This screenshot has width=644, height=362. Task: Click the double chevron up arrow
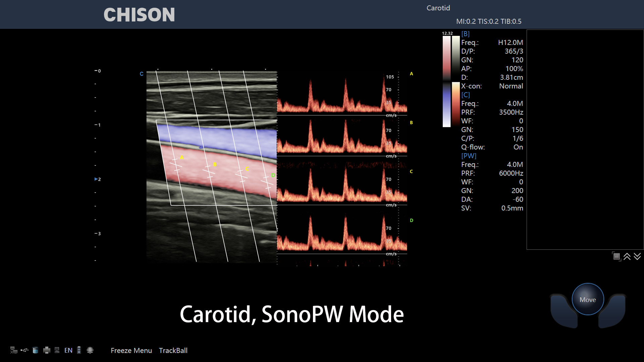coord(627,256)
